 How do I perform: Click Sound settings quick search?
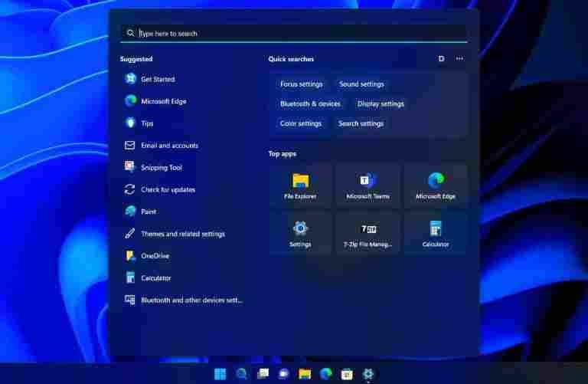coord(361,84)
